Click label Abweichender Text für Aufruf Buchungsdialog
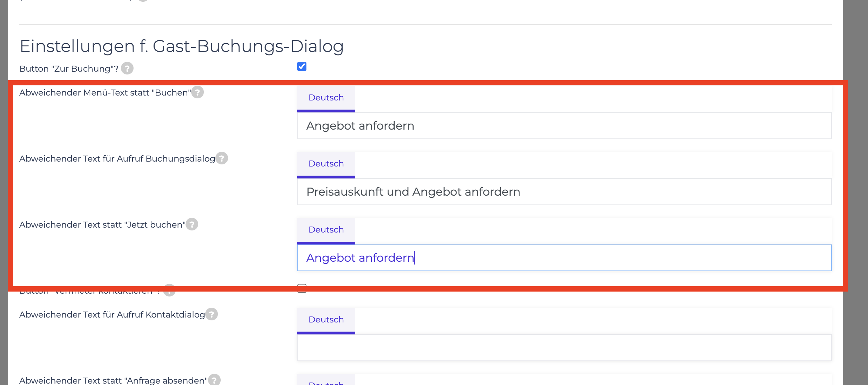Image resolution: width=868 pixels, height=385 pixels. [117, 158]
